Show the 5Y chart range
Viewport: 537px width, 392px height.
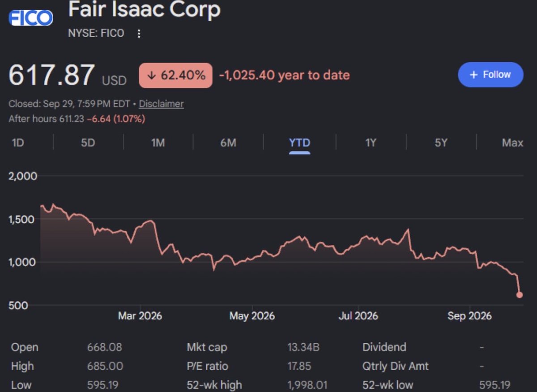coord(441,143)
